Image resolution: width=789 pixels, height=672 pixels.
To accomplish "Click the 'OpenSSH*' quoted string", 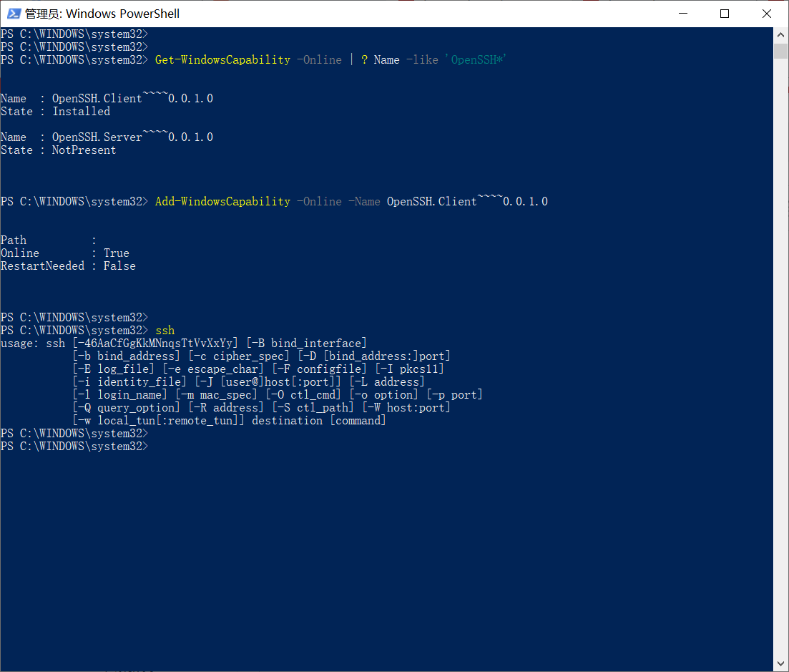I will click(x=476, y=59).
